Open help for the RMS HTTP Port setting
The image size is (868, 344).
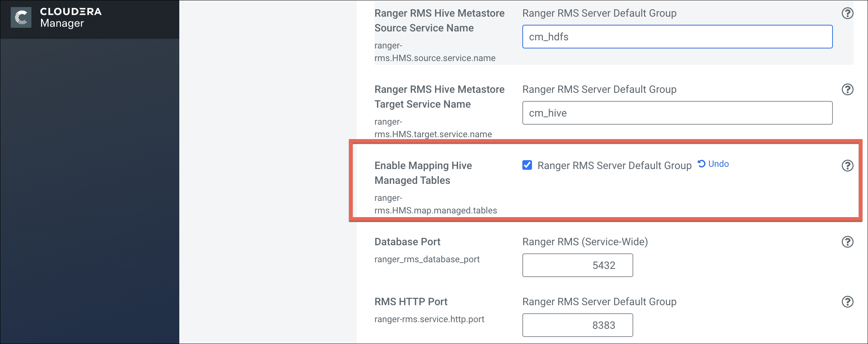coord(847,302)
